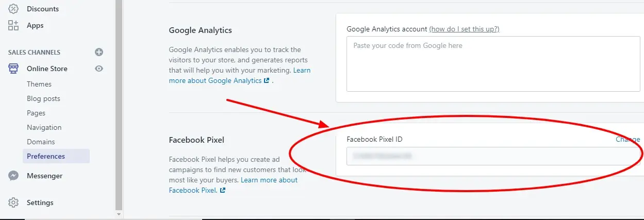Select Preferences in sidebar
644x220 pixels.
pos(46,156)
